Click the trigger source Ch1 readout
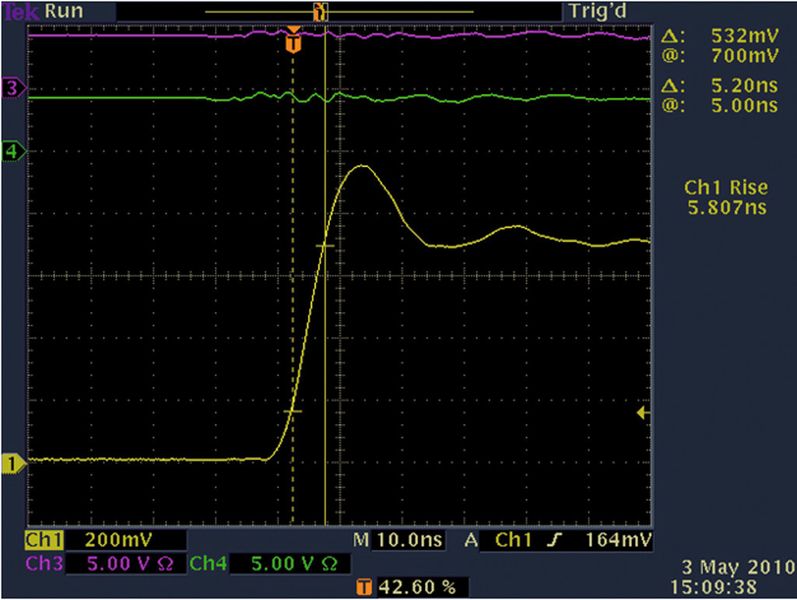The height and width of the screenshot is (600, 797). coord(513,540)
